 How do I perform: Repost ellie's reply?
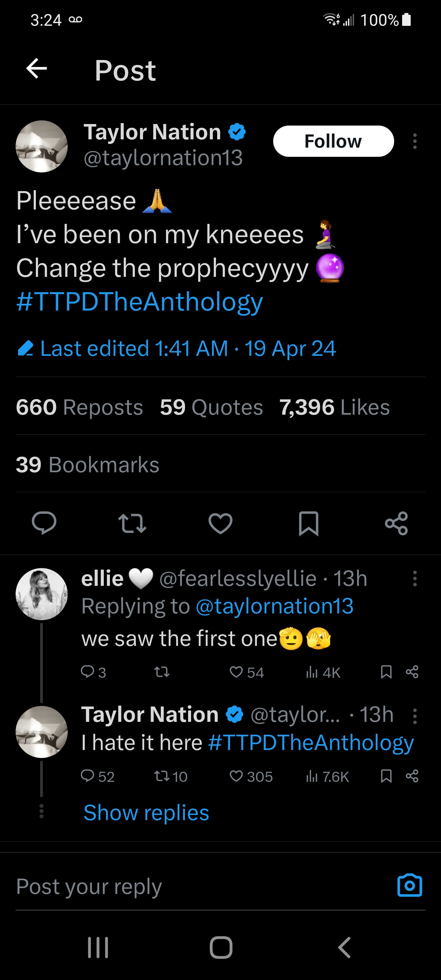pyautogui.click(x=162, y=672)
